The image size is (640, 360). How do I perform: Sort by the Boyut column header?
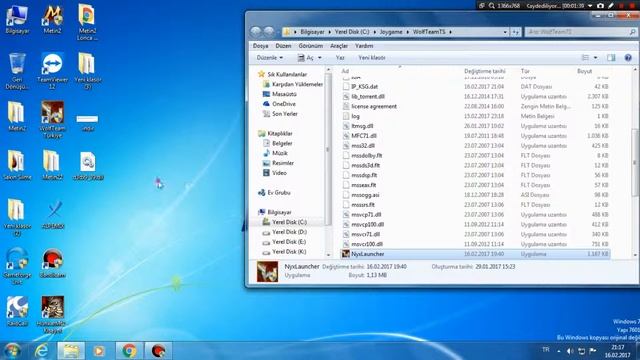coord(584,71)
